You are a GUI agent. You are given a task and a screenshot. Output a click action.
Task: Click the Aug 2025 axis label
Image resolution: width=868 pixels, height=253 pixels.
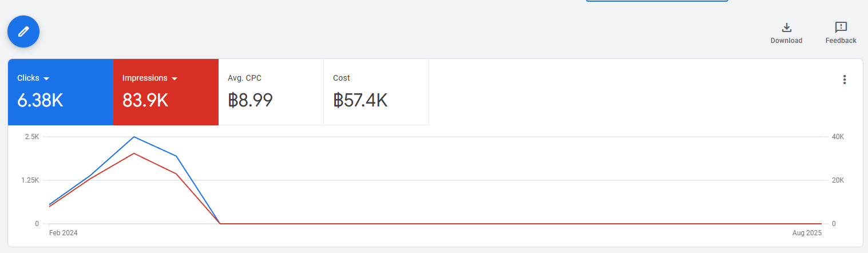point(807,233)
